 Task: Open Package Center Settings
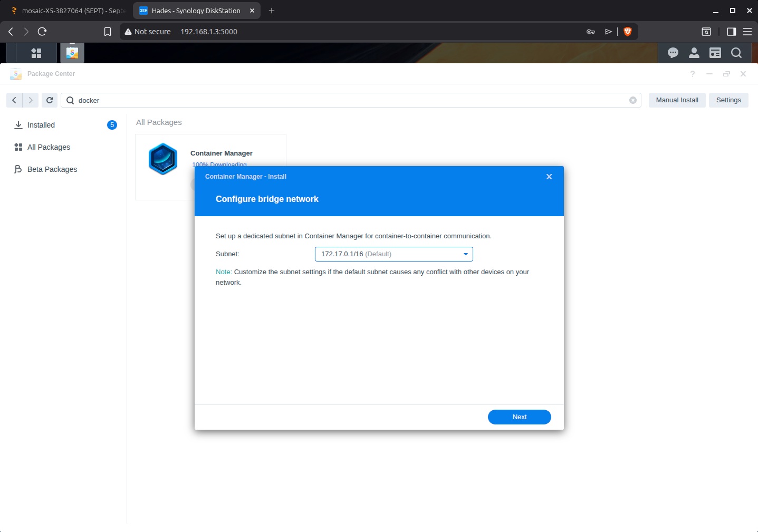coord(728,100)
